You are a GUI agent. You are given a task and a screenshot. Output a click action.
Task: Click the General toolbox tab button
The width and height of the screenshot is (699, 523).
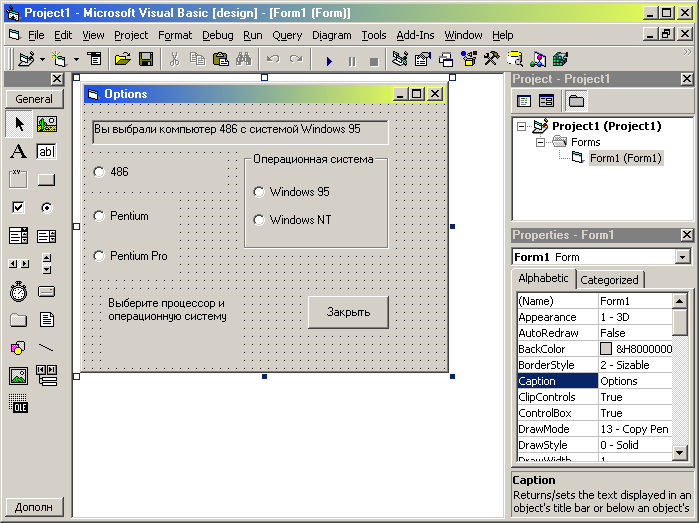34,99
